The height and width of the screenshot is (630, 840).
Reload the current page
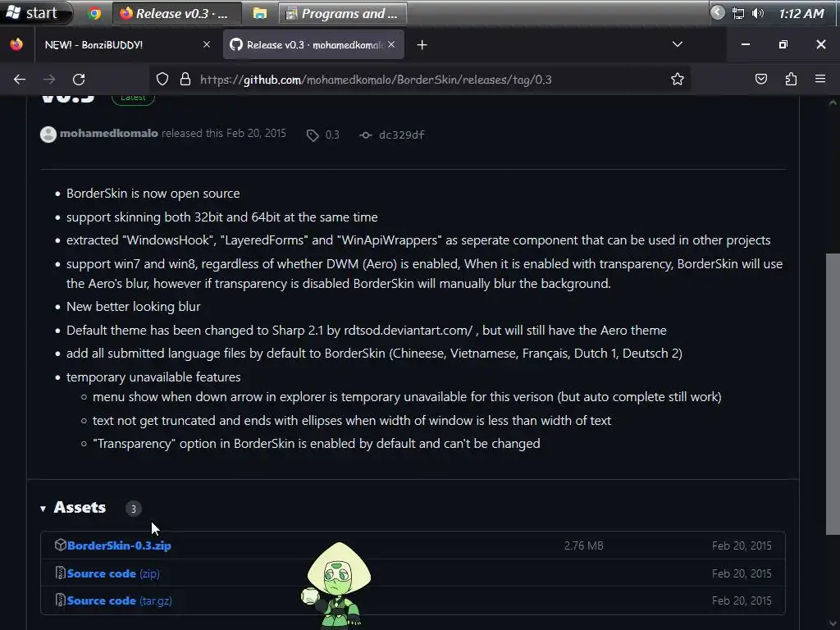79,80
